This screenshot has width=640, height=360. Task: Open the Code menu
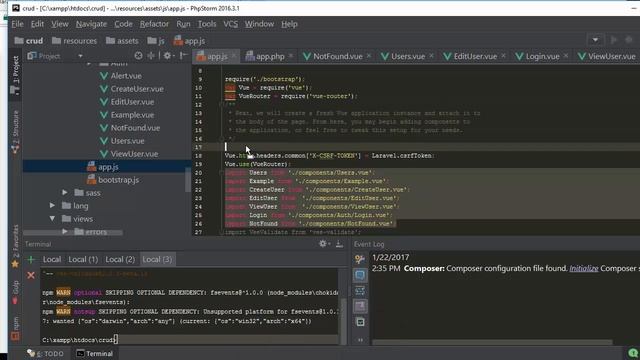(x=123, y=24)
